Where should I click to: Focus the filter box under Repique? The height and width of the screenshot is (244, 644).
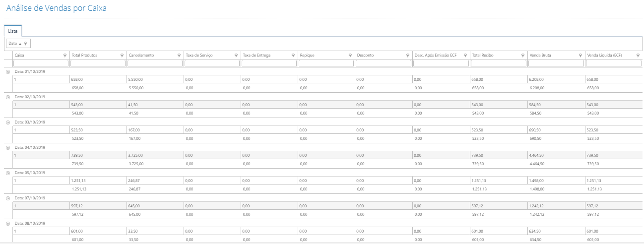[x=326, y=63]
